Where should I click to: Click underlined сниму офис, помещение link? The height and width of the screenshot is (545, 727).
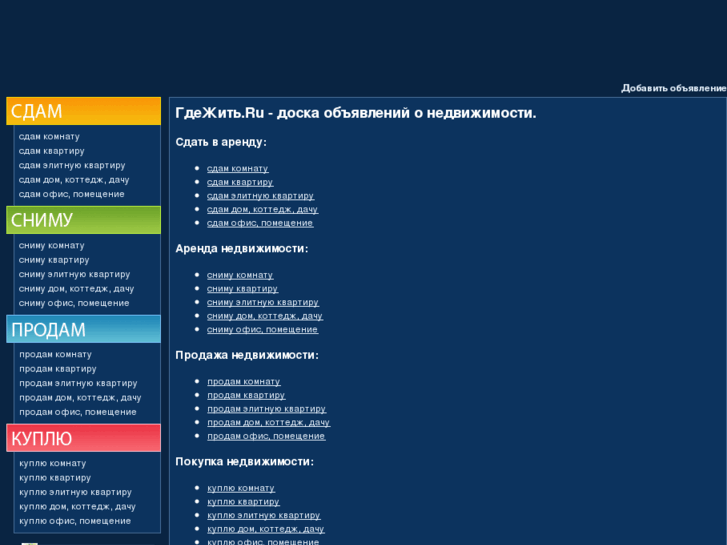[x=262, y=330]
